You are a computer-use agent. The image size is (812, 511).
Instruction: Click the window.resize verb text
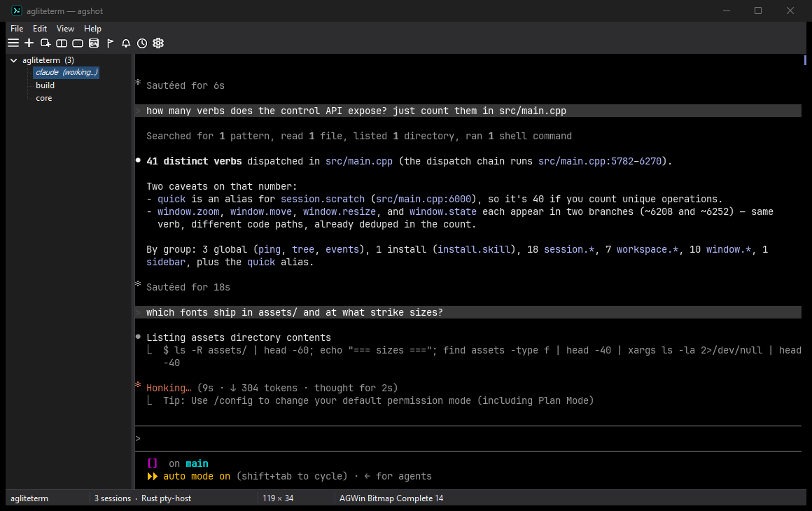tap(339, 212)
